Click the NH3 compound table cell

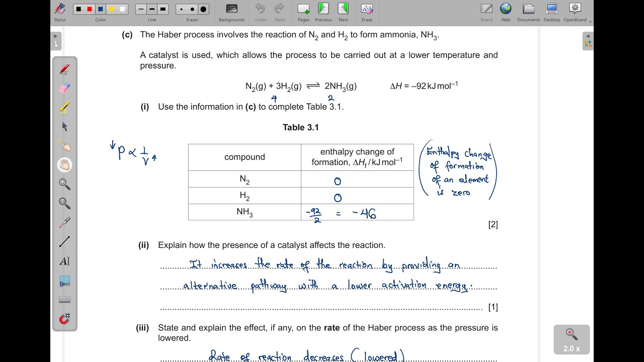click(245, 212)
